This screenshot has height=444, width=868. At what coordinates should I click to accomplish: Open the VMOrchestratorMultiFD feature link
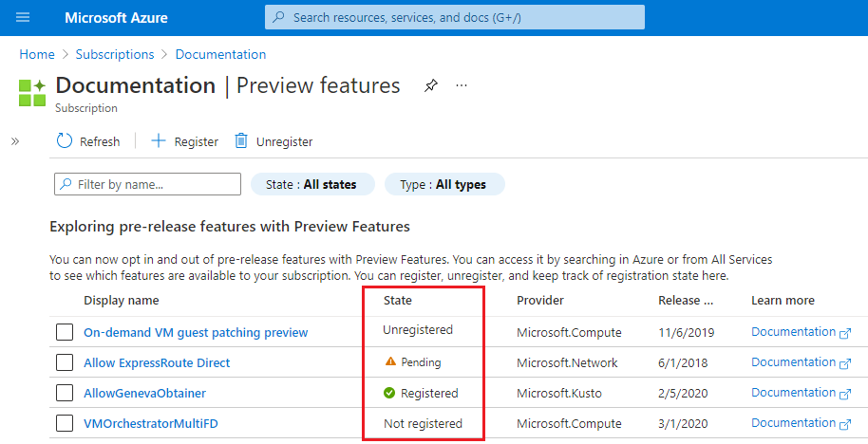[x=150, y=423]
